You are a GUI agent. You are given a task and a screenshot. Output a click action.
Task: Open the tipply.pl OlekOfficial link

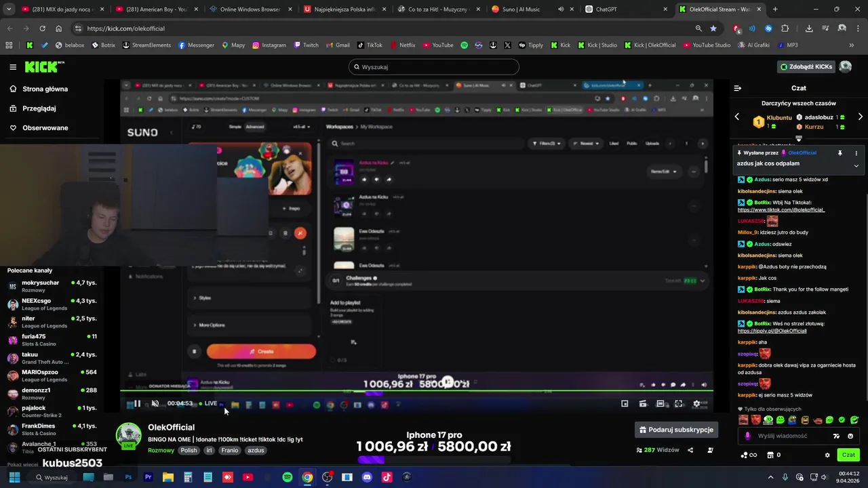772,331
